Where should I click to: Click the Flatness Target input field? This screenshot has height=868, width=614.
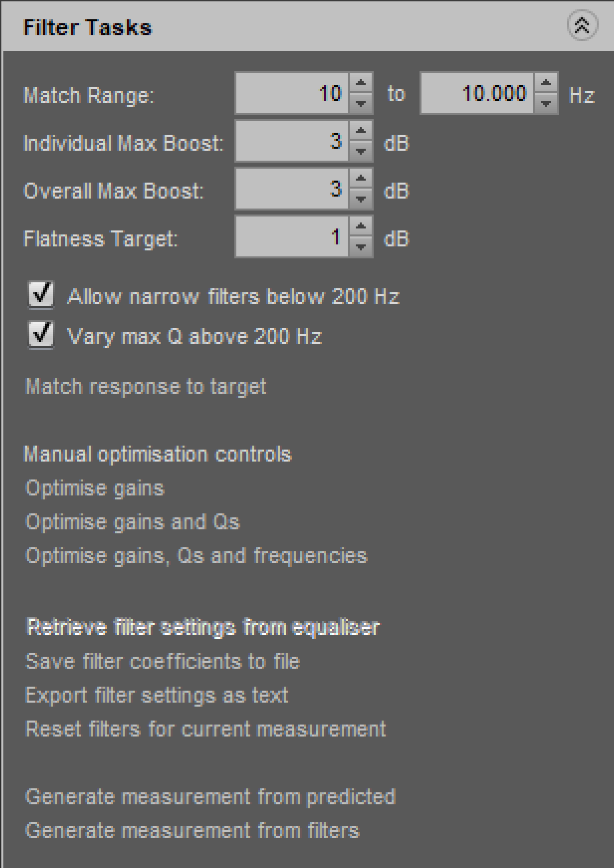291,237
